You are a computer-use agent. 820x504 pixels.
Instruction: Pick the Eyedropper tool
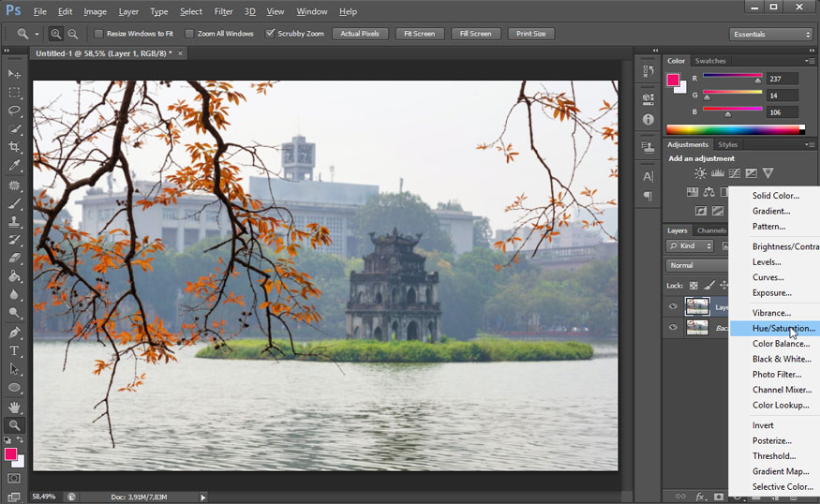[14, 166]
